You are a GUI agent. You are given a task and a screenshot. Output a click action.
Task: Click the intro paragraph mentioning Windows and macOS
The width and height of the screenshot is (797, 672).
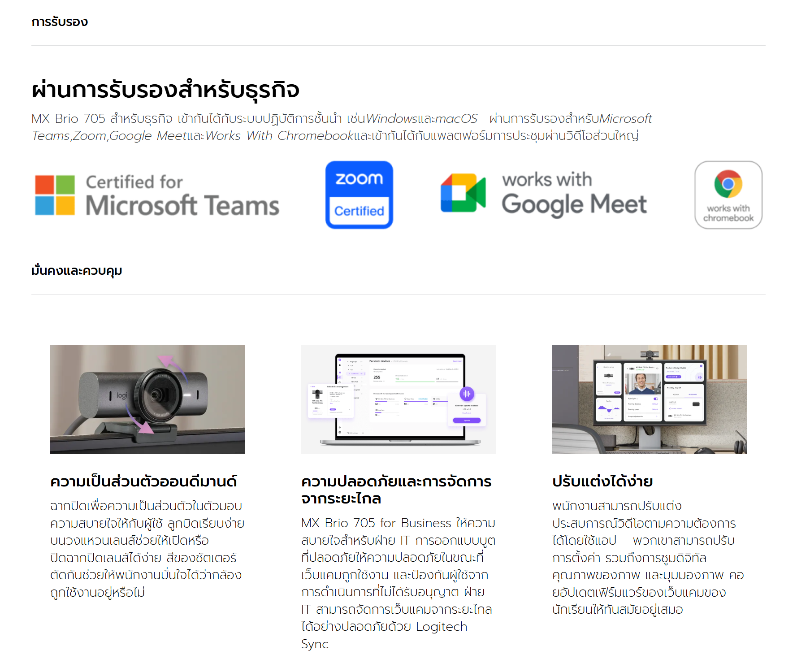(341, 127)
